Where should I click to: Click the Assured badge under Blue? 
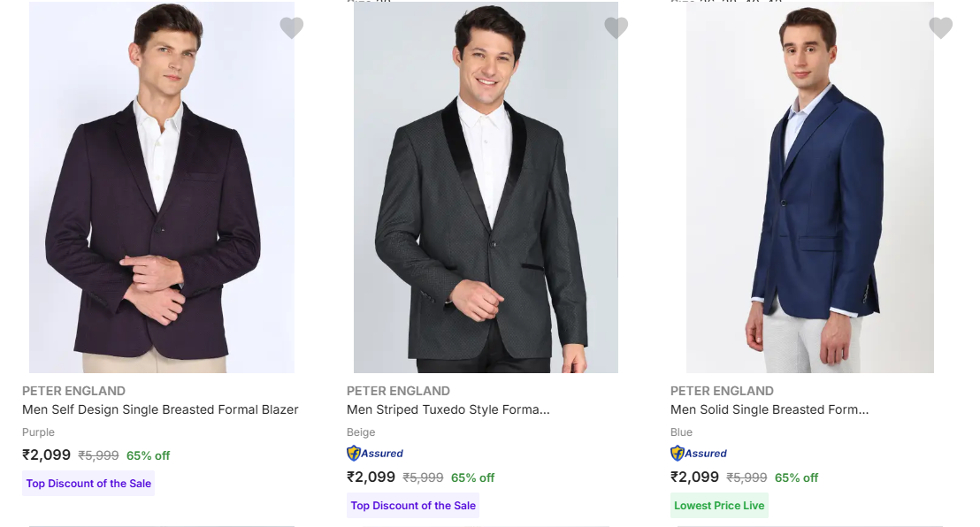(699, 454)
